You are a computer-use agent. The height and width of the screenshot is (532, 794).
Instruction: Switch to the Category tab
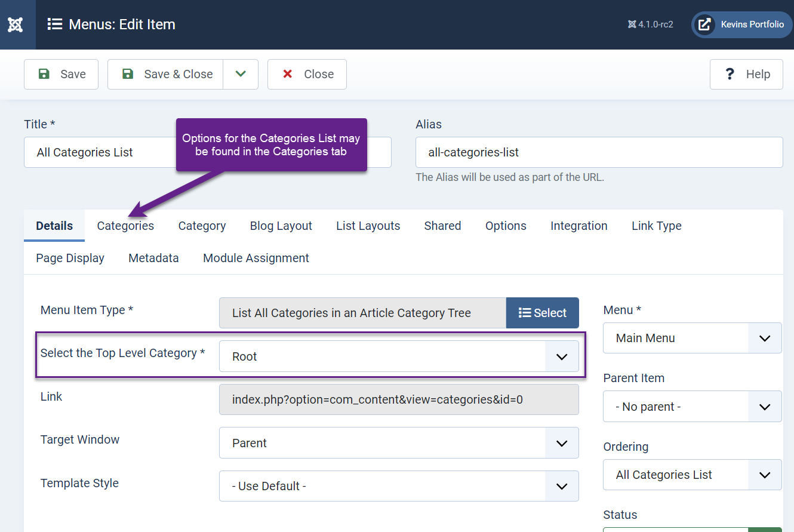[202, 226]
